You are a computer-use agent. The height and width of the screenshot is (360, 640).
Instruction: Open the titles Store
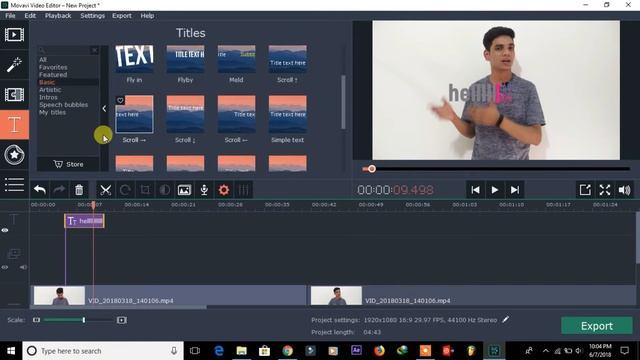coord(68,164)
